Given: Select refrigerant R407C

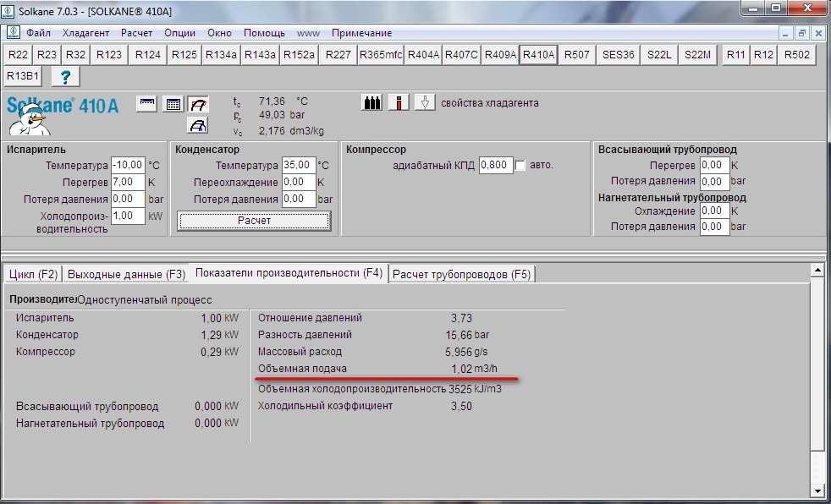Looking at the screenshot, I should coord(461,54).
